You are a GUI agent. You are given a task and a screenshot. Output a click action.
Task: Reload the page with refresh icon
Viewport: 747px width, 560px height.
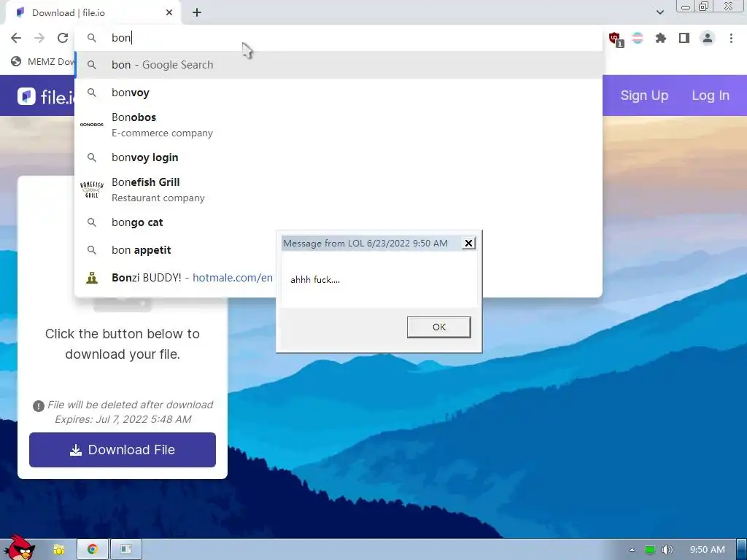(x=63, y=38)
